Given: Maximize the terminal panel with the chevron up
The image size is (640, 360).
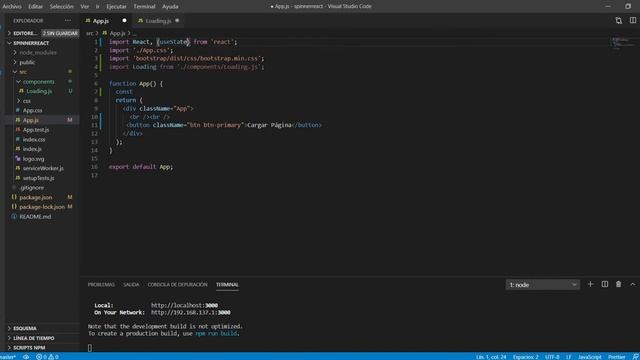Looking at the screenshot, I should [x=633, y=284].
